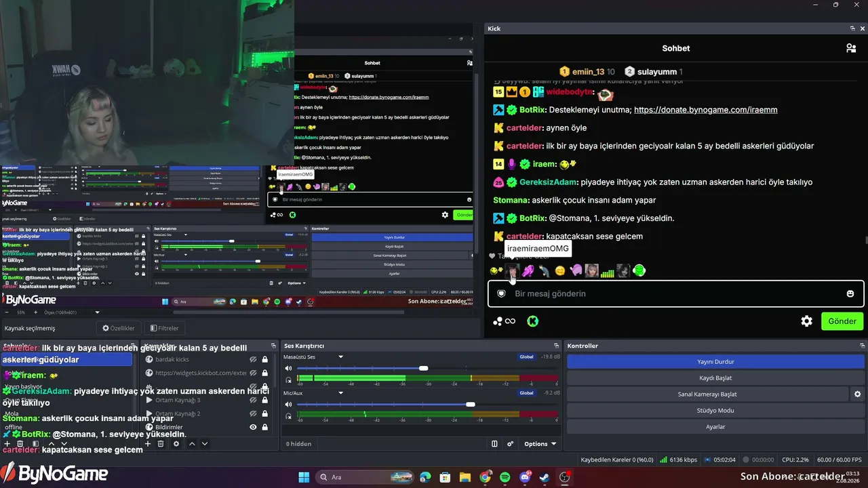Adjust Mic/Aux volume slider
Screen dimensions: 868x488
[x=470, y=405]
